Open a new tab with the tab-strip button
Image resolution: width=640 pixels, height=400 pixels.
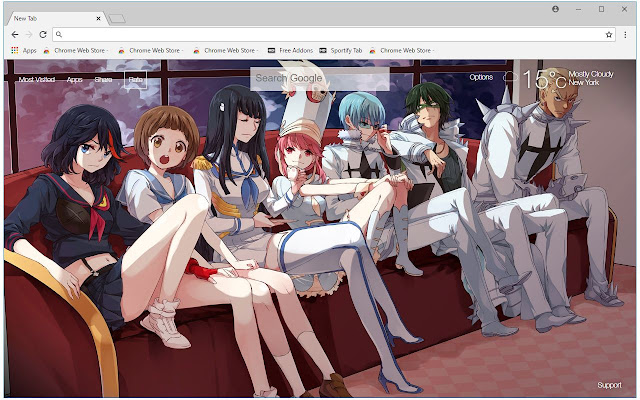pos(117,19)
